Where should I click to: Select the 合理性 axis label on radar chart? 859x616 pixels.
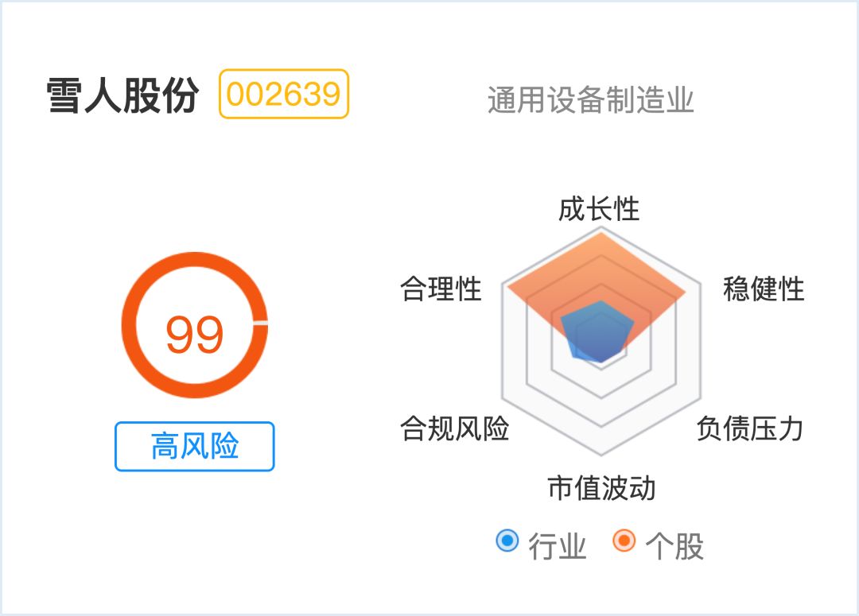coord(441,291)
